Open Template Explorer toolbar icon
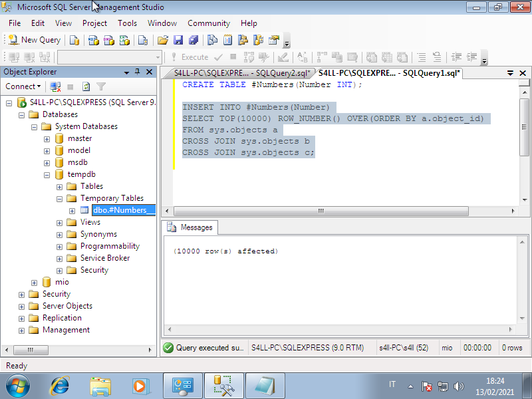The height and width of the screenshot is (399, 532). 258,40
